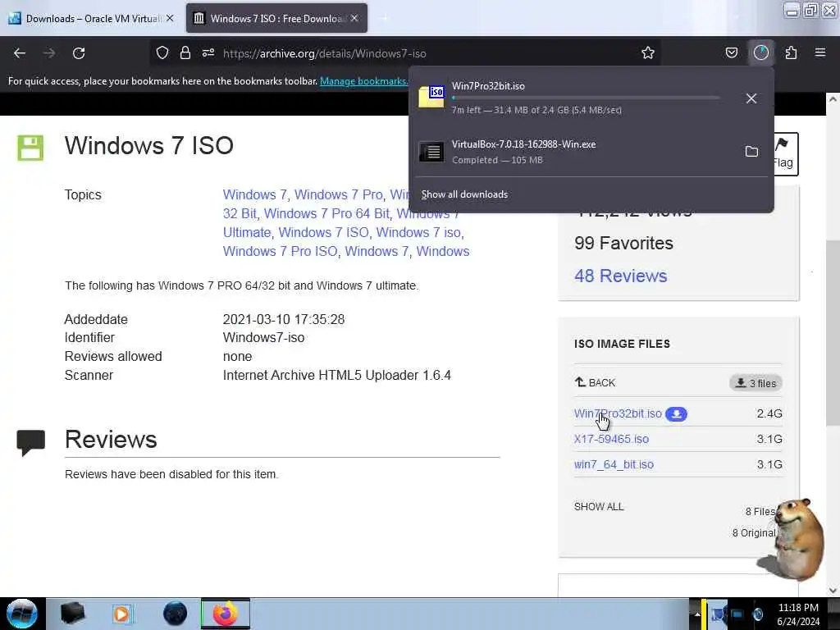Open Manage bookmarks link

363,81
